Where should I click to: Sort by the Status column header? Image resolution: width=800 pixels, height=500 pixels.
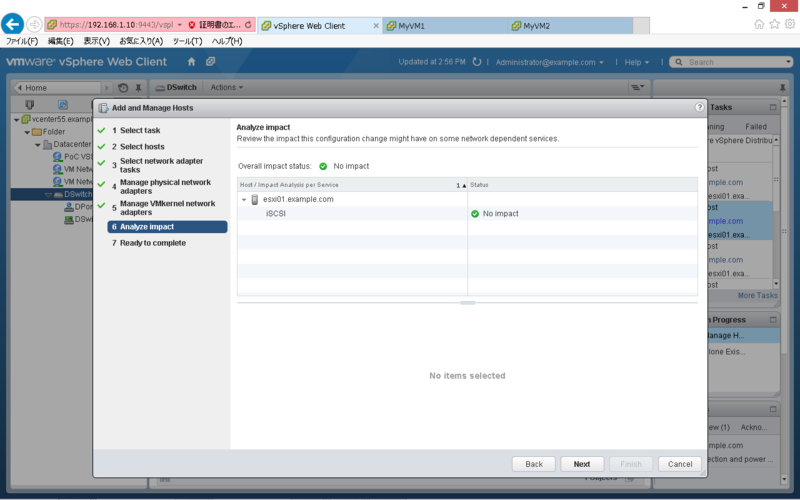click(x=582, y=185)
